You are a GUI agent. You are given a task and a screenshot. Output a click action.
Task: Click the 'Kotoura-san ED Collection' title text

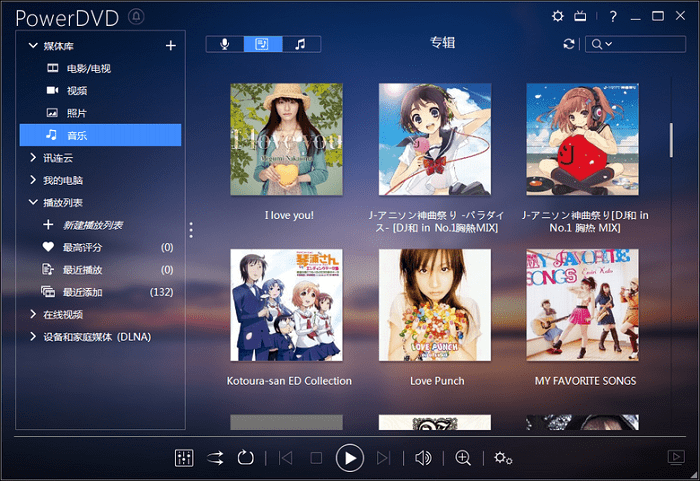[289, 381]
